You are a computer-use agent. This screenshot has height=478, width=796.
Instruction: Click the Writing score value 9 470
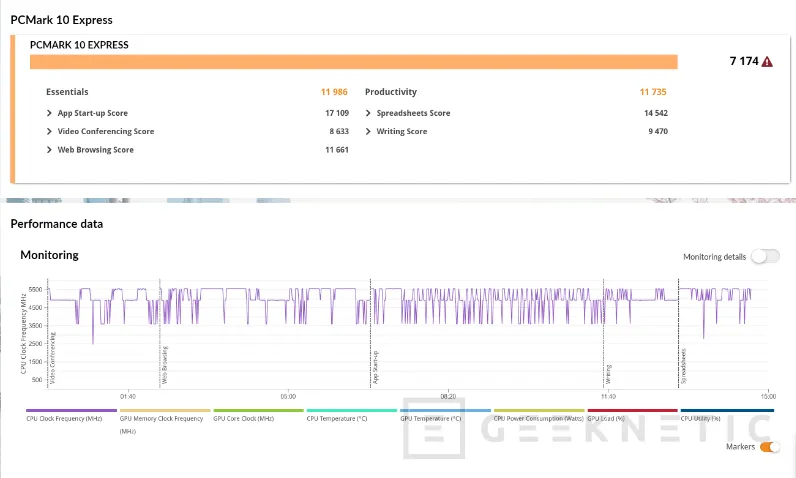click(658, 131)
